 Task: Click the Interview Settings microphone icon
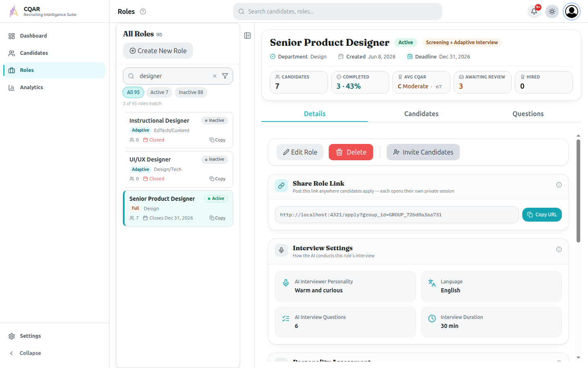click(281, 250)
